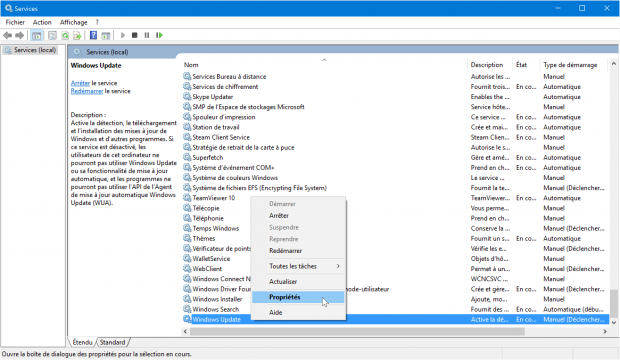Select the Services Bureau à distance row

coord(394,76)
